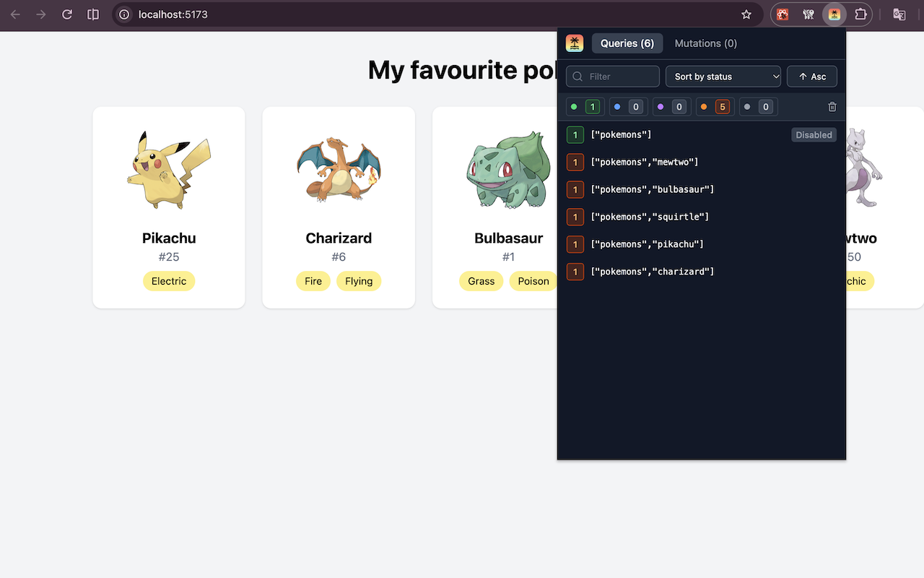Click the Bulbasaur image
The width and height of the screenshot is (924, 578).
point(508,171)
